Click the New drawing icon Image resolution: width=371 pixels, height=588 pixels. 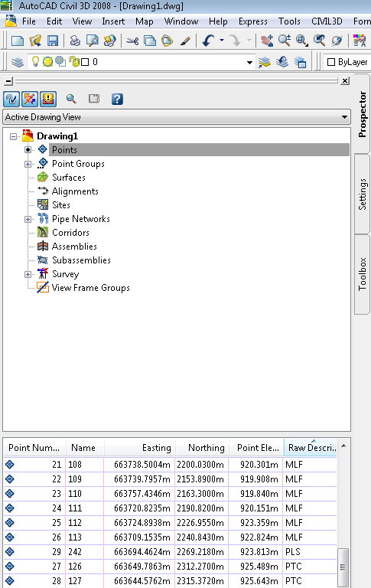click(18, 41)
